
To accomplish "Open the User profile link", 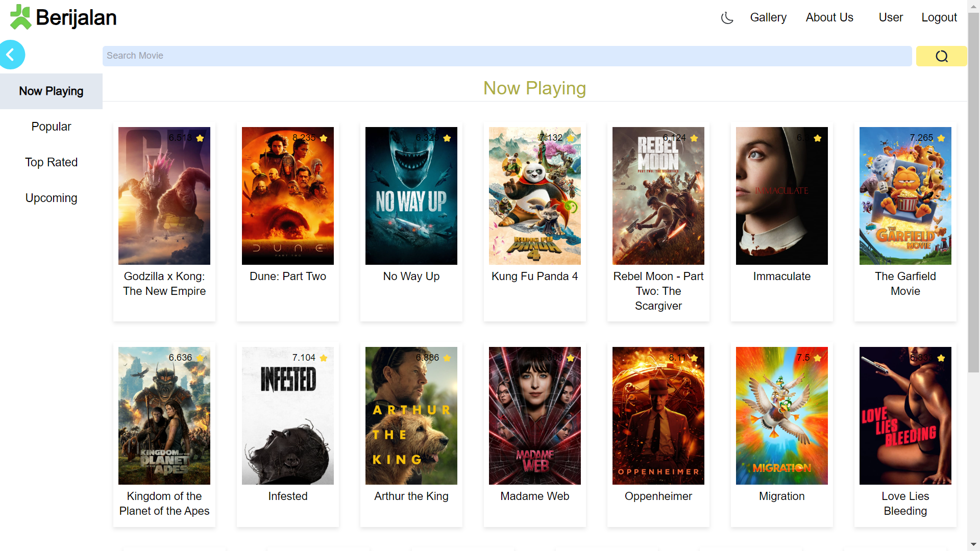I will [x=890, y=17].
